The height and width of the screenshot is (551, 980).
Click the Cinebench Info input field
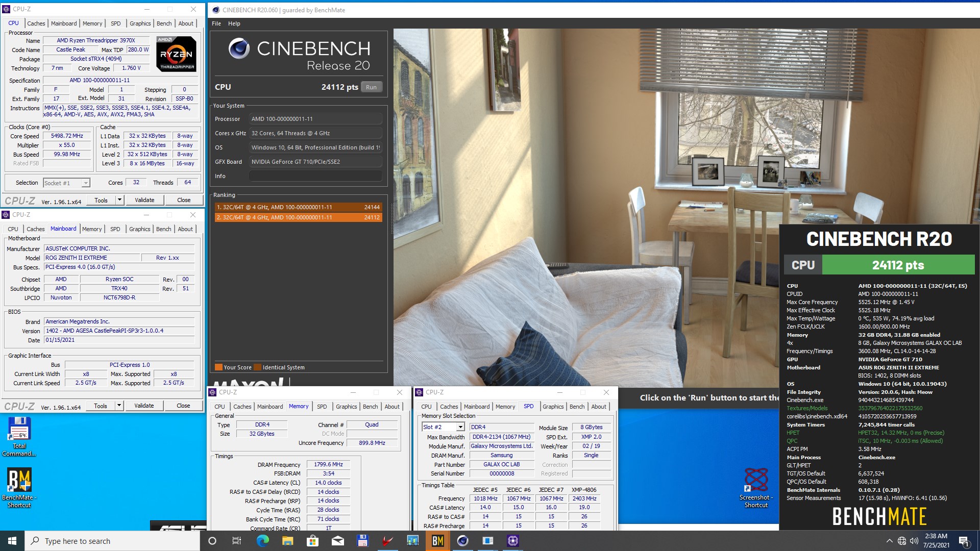[x=315, y=176]
